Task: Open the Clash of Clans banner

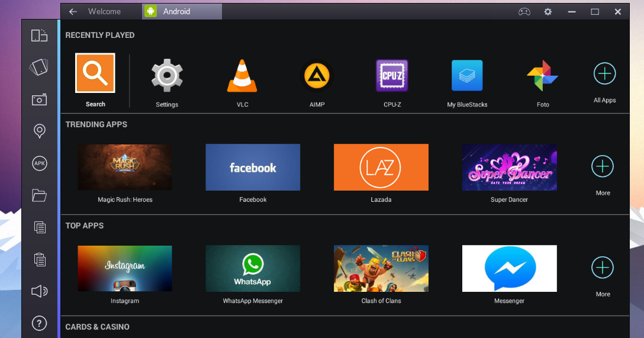Action: pyautogui.click(x=381, y=269)
